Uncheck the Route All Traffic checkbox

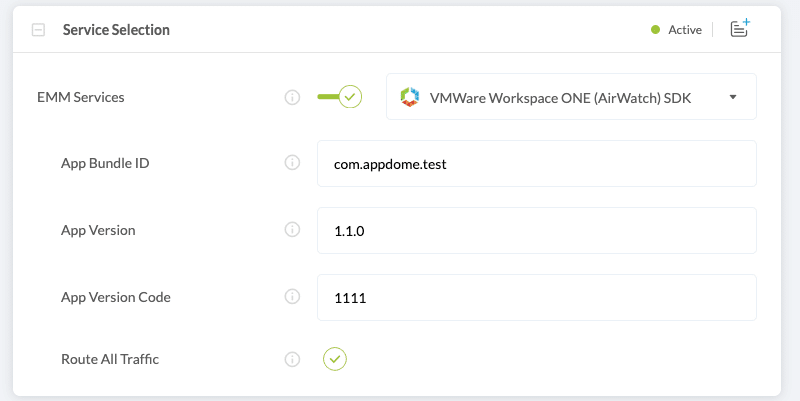point(335,359)
